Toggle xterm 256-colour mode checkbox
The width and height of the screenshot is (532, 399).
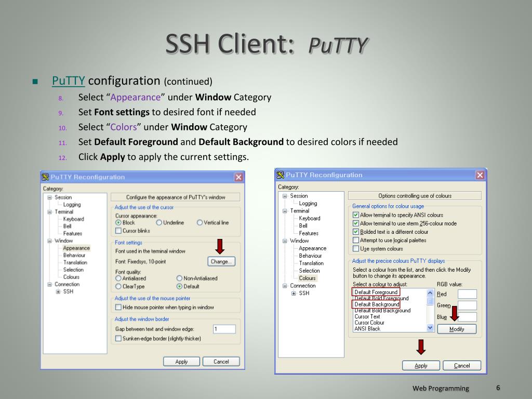pos(356,223)
